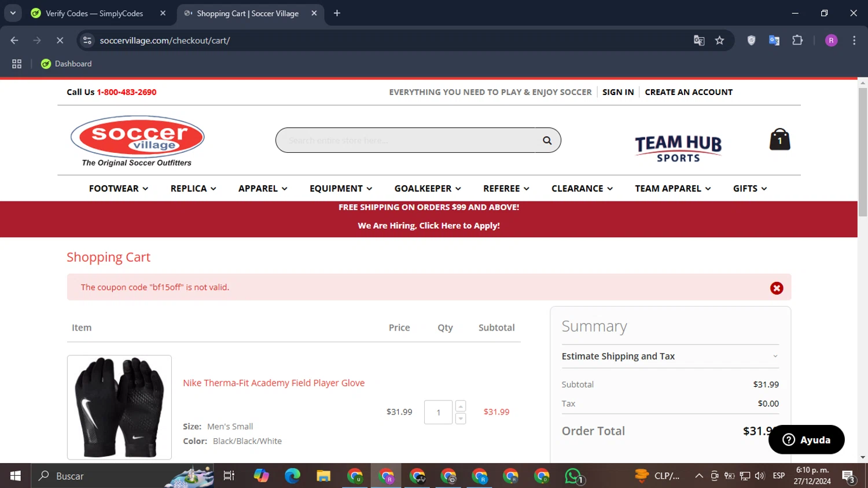This screenshot has width=868, height=488.
Task: Go back to the previous page
Action: (14, 41)
